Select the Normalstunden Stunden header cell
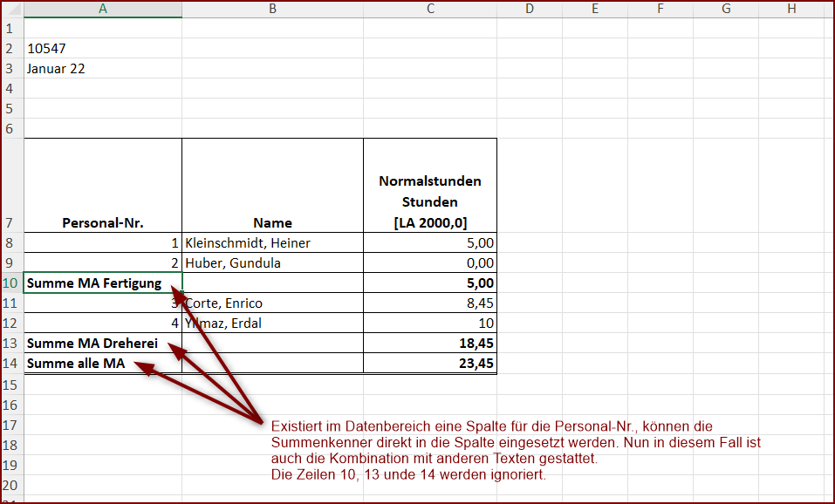The height and width of the screenshot is (504, 835). (429, 185)
